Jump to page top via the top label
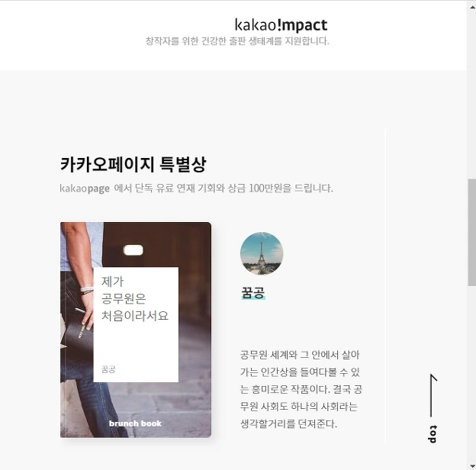Screen dimensions: 476x470 (433, 434)
